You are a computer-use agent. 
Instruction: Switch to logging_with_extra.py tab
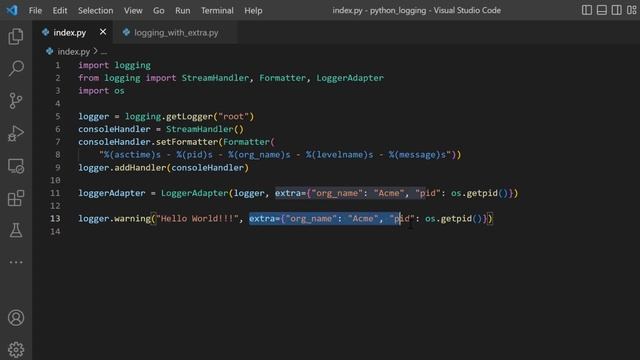pyautogui.click(x=176, y=33)
